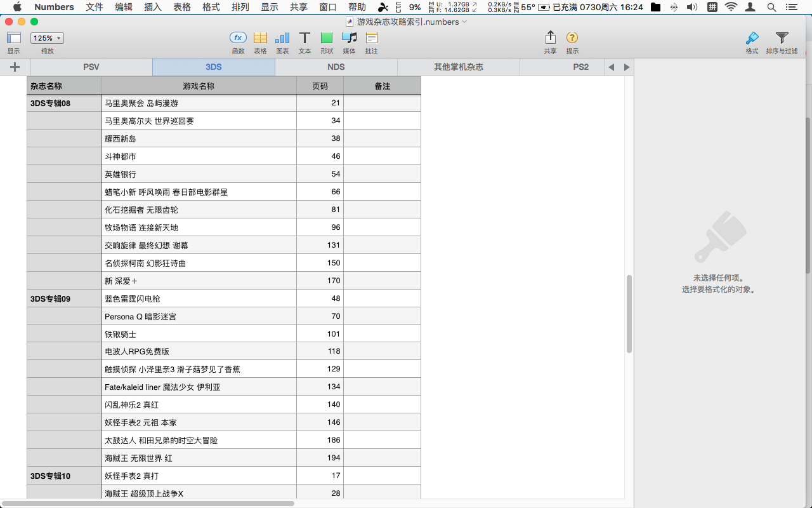812x508 pixels.
Task: Select the 马里奥高尔夫 世界巡回赛 cell
Action: point(199,121)
